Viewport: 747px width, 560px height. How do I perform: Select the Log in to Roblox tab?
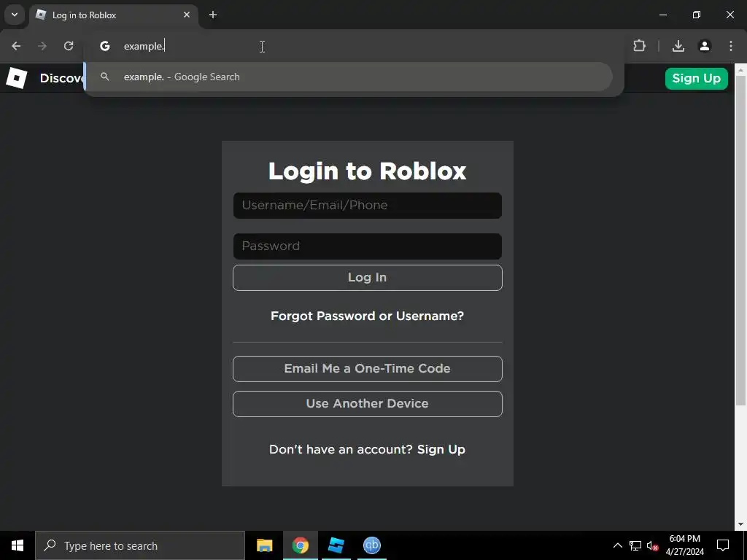pos(114,15)
